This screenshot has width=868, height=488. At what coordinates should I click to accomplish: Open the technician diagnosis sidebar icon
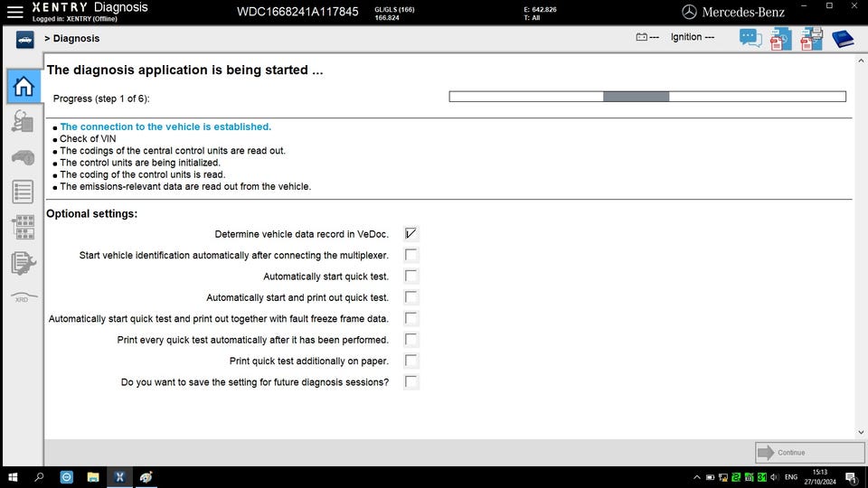click(23, 121)
